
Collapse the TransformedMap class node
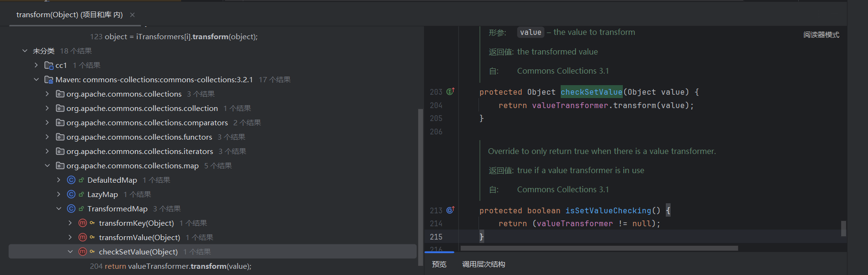pyautogui.click(x=59, y=209)
